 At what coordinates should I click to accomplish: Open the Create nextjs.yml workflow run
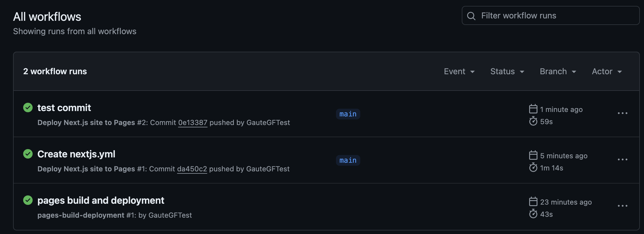click(x=76, y=154)
